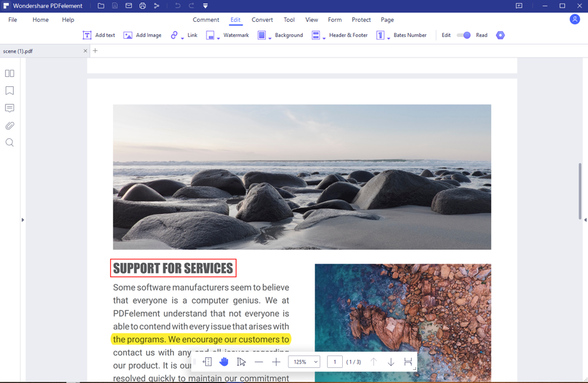
Task: Open the attachments paperclip panel
Action: coord(9,126)
